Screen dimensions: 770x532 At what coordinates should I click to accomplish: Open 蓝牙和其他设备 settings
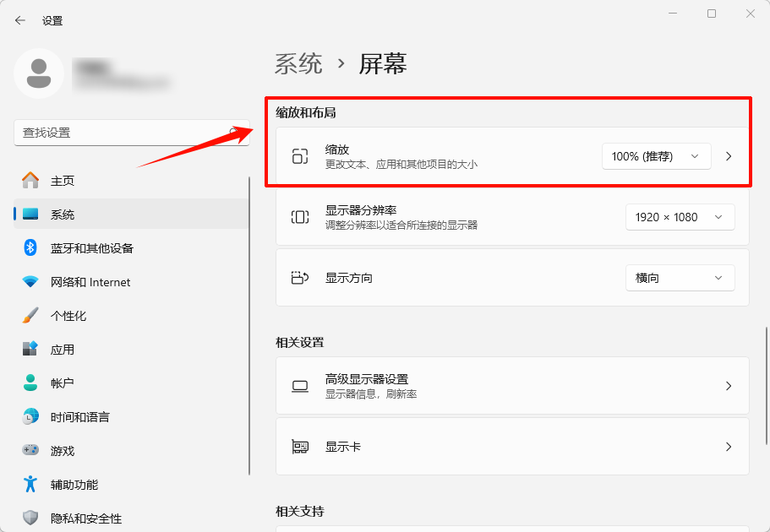click(x=76, y=247)
